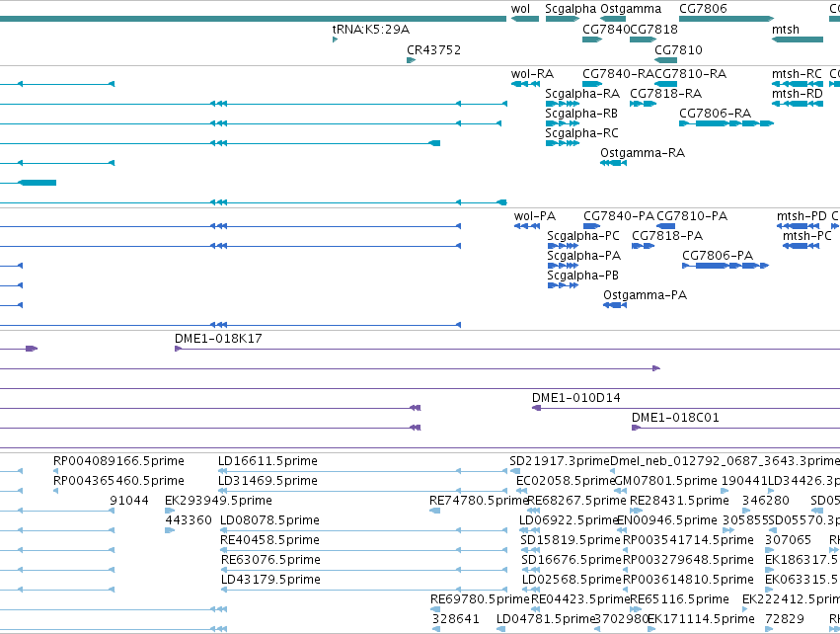This screenshot has height=634, width=840.
Task: Select the LD43179.5prime EST label
Action: (270, 580)
